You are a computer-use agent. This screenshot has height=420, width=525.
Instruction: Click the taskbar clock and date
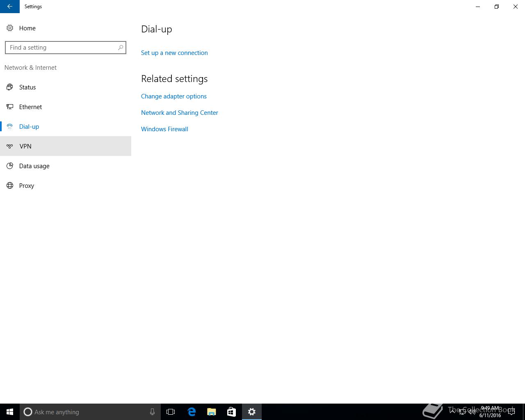coord(490,412)
